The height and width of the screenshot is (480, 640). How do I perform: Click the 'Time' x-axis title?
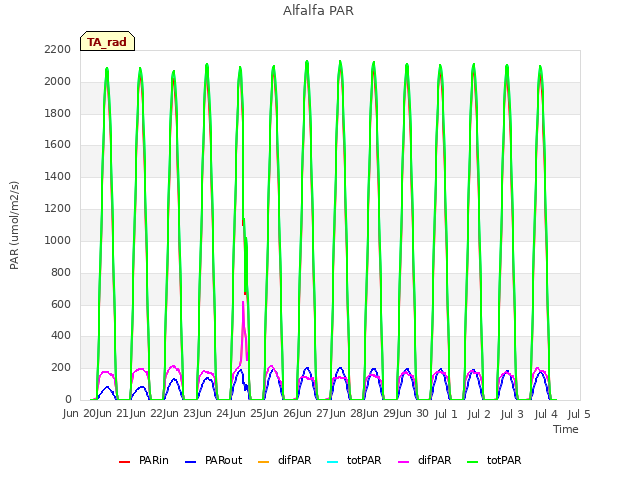click(566, 429)
